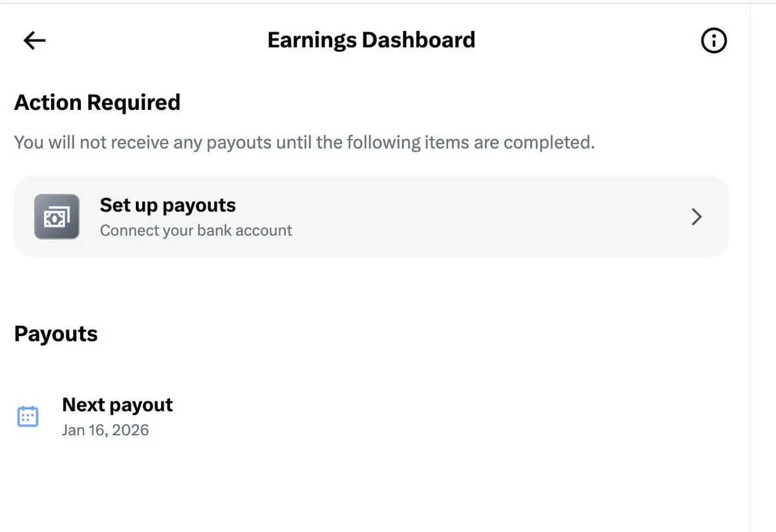
Task: Expand Set up payouts via right chevron
Action: 696,217
